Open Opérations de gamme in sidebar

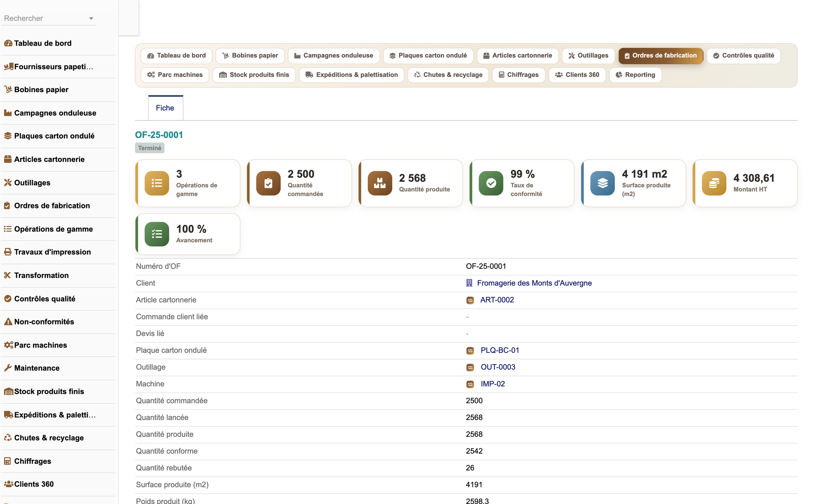(53, 229)
